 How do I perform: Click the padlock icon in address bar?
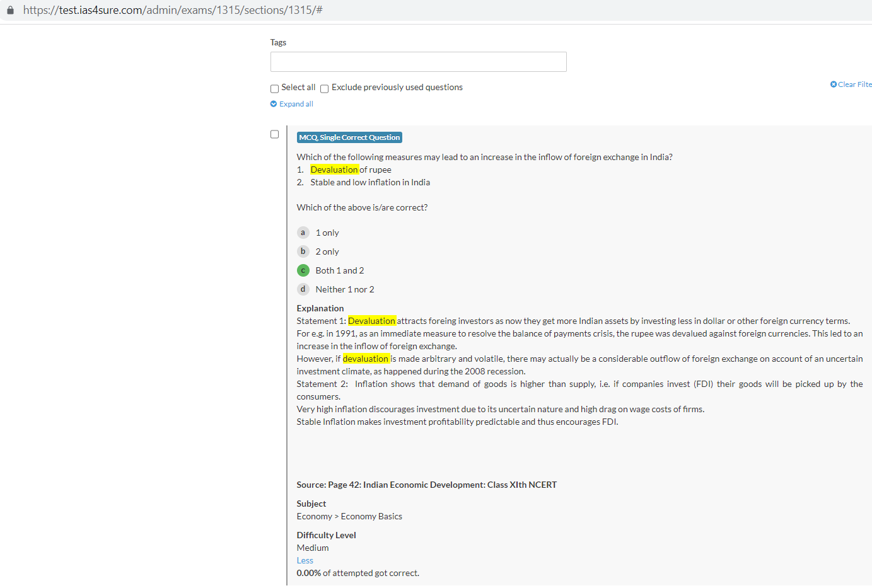10,10
